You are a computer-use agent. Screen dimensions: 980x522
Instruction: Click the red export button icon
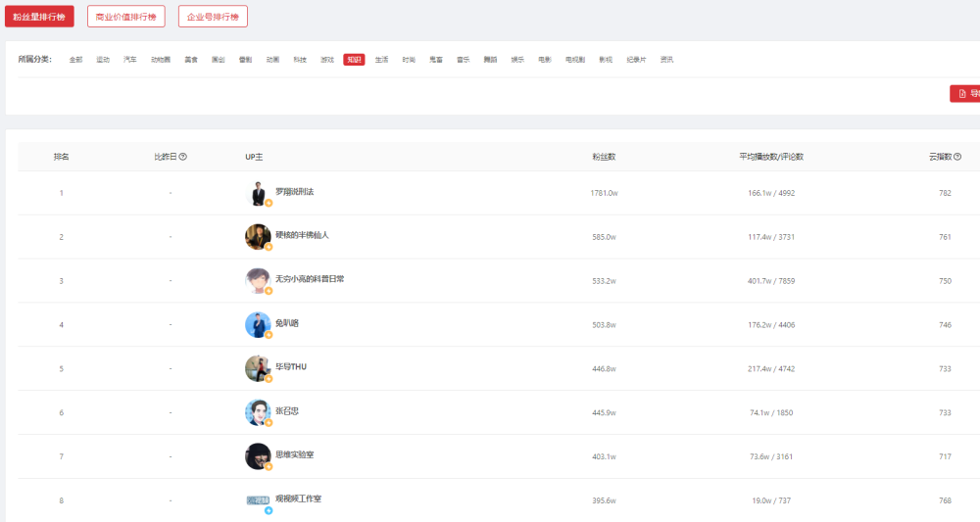[962, 94]
